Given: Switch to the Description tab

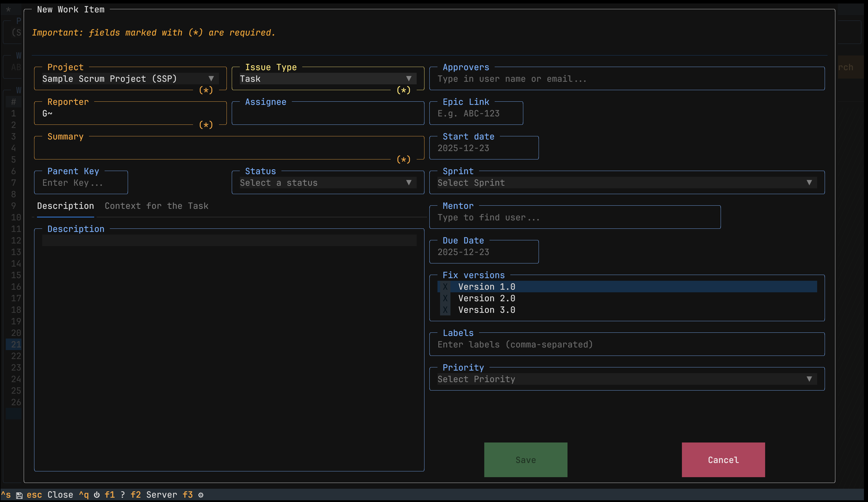Looking at the screenshot, I should pyautogui.click(x=65, y=206).
